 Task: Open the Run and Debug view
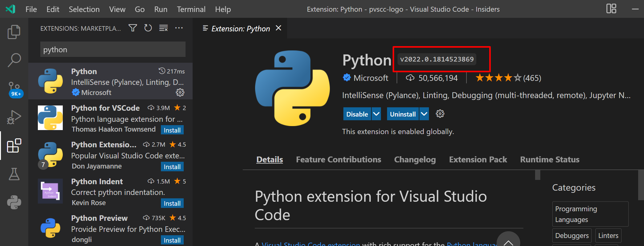(14, 117)
